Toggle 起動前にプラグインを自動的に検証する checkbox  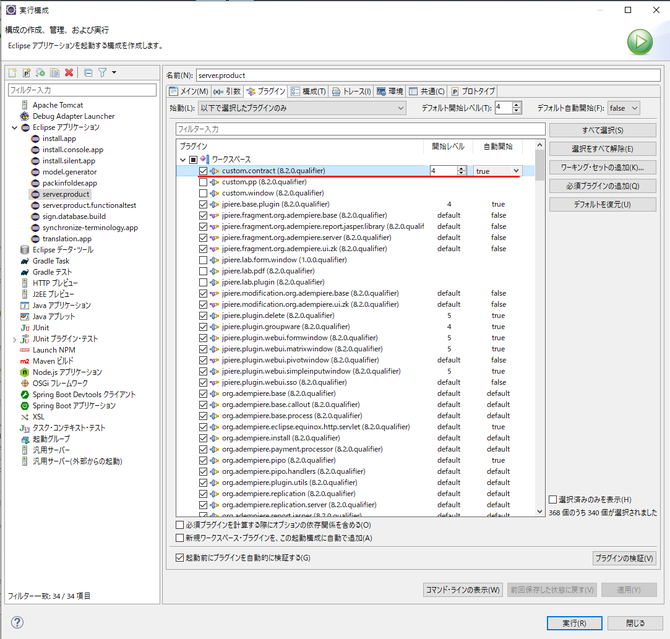coord(179,557)
